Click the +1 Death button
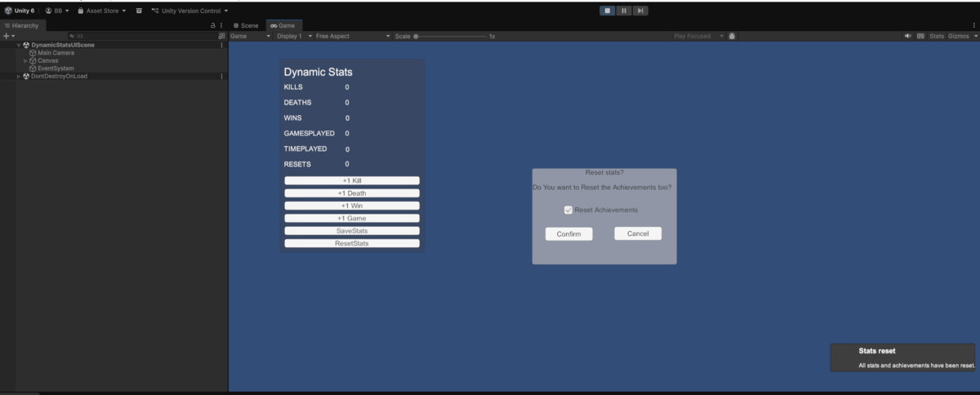 (x=352, y=193)
